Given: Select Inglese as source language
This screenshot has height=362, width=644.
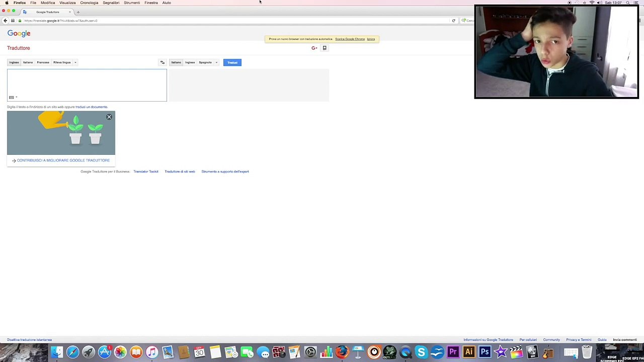Looking at the screenshot, I should [14, 62].
